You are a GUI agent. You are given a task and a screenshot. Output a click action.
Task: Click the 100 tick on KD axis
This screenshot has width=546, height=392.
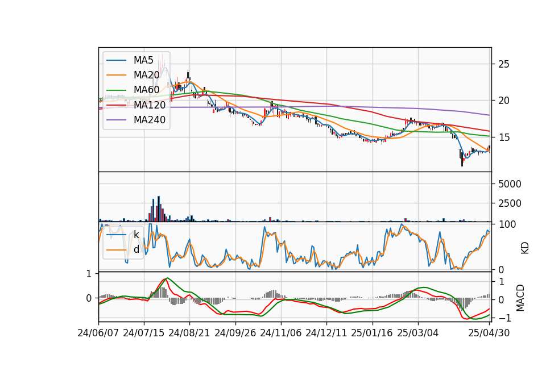pos(507,224)
